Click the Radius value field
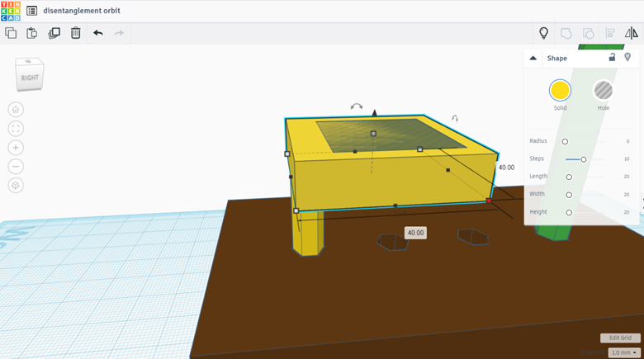 (x=627, y=141)
